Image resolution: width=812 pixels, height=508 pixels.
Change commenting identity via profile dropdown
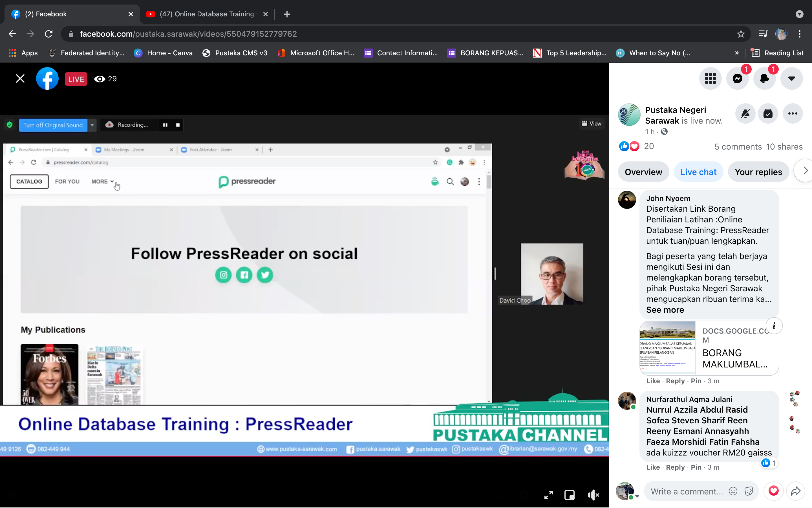tap(627, 491)
